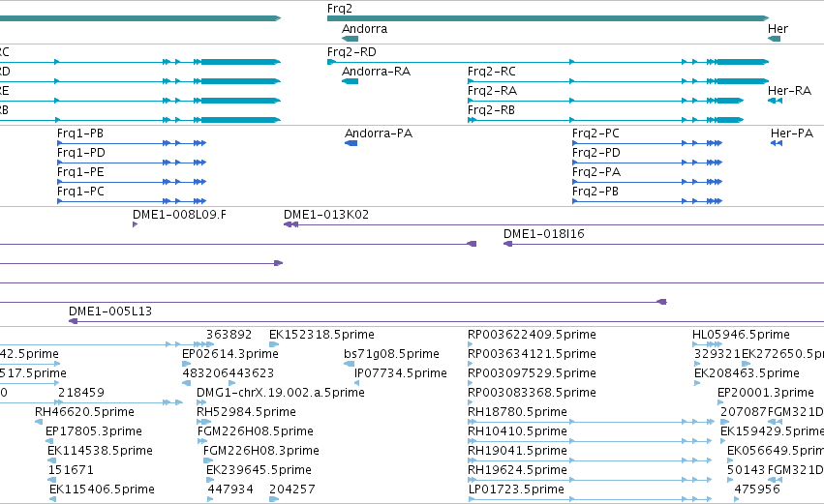This screenshot has height=504, width=824.
Task: Click the 218459 feature label
Action: [x=81, y=393]
